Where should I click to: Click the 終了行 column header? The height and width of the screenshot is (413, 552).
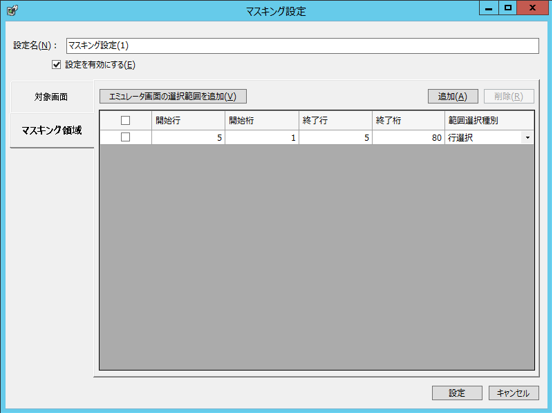[x=335, y=120]
